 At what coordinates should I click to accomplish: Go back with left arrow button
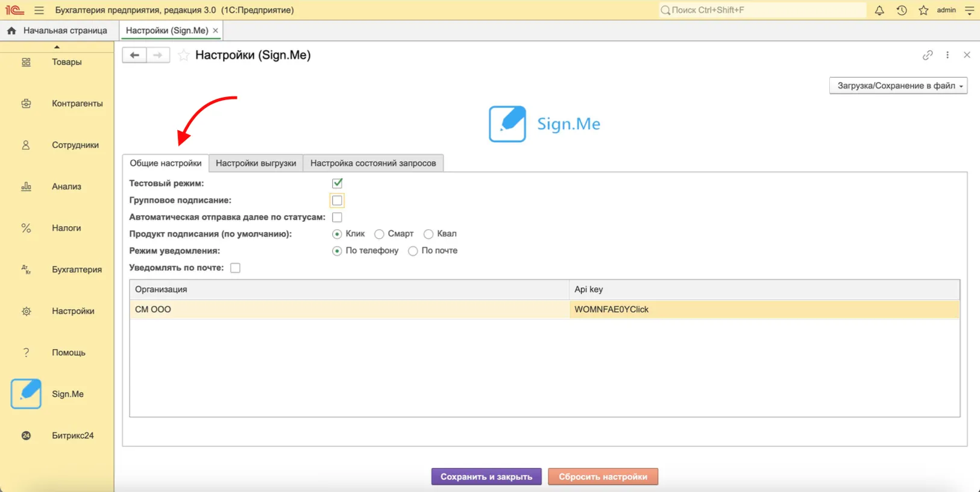coord(134,55)
